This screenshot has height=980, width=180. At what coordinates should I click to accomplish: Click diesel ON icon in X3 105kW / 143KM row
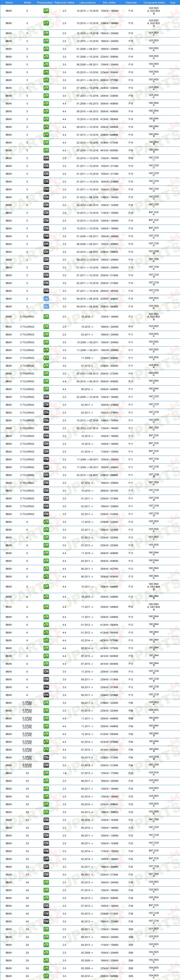coord(46,843)
